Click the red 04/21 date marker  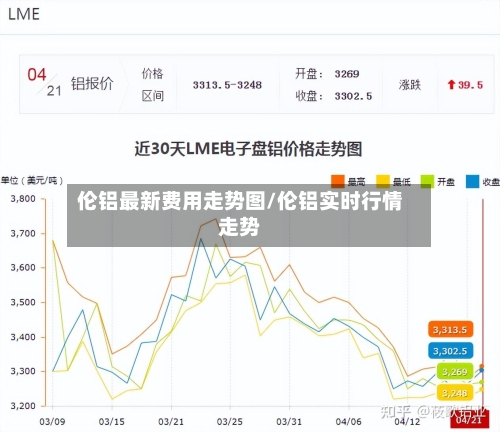click(469, 420)
